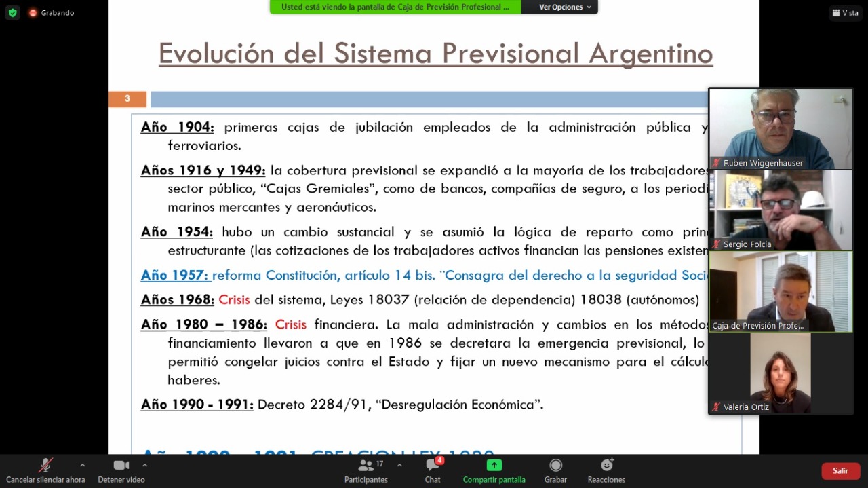Click the red Crisis word before financiera
The width and height of the screenshot is (868, 488).
pos(290,324)
